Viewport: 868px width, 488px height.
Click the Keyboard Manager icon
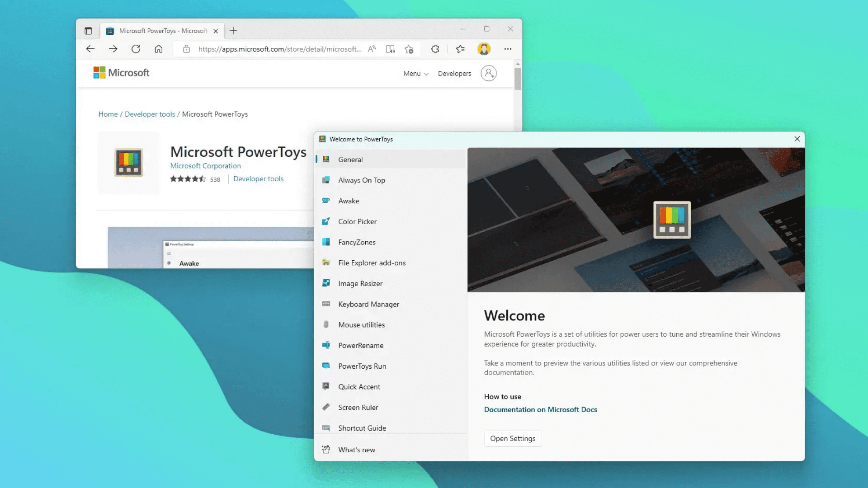click(x=326, y=304)
